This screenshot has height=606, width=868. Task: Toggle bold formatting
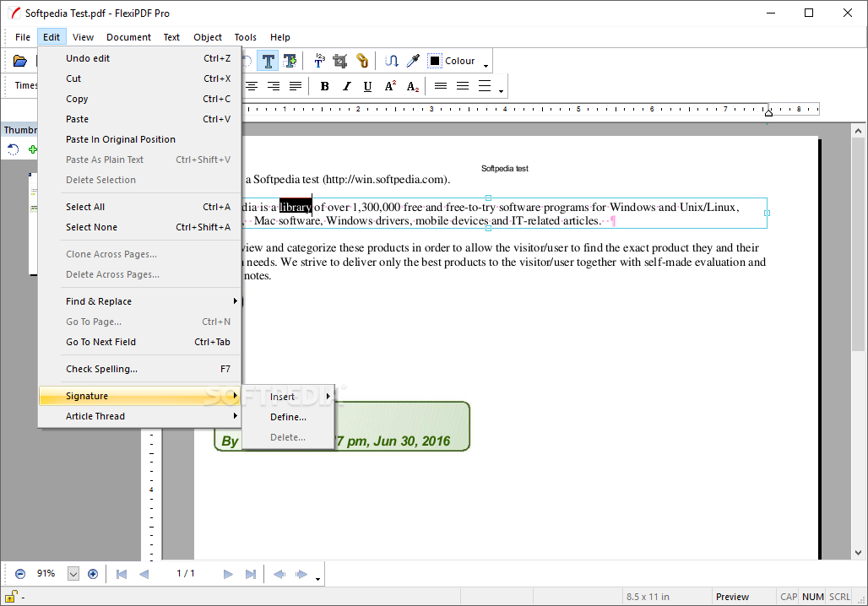click(x=324, y=86)
